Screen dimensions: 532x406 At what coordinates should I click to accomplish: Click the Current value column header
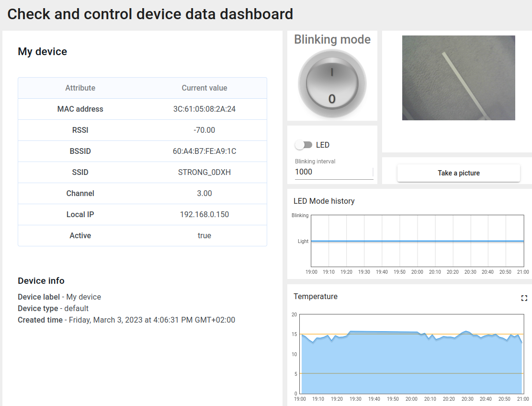pos(204,88)
